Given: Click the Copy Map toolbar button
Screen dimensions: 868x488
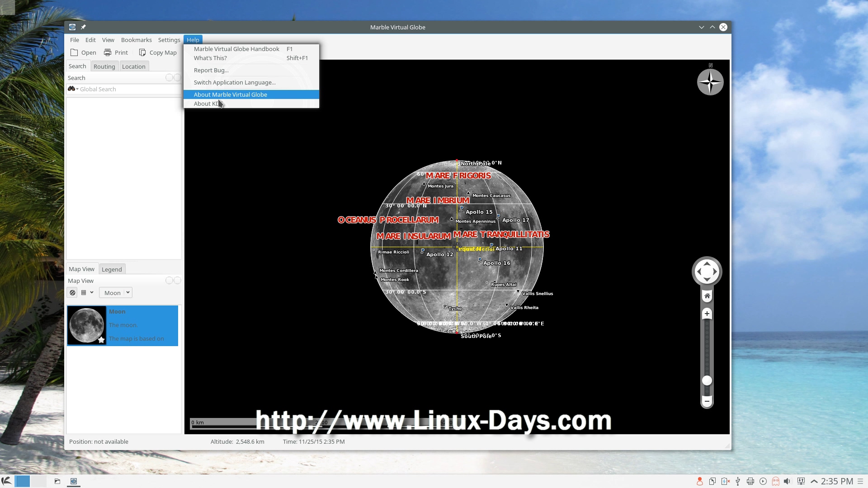Looking at the screenshot, I should [158, 52].
